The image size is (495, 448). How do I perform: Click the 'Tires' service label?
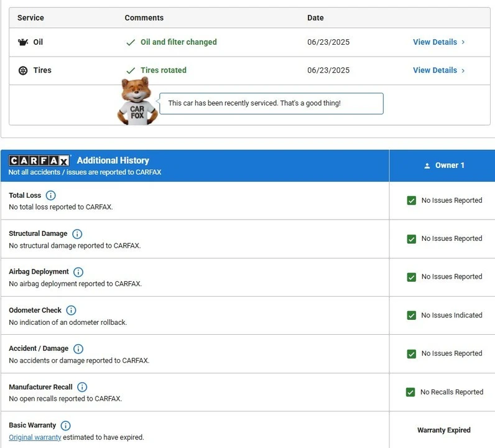42,70
